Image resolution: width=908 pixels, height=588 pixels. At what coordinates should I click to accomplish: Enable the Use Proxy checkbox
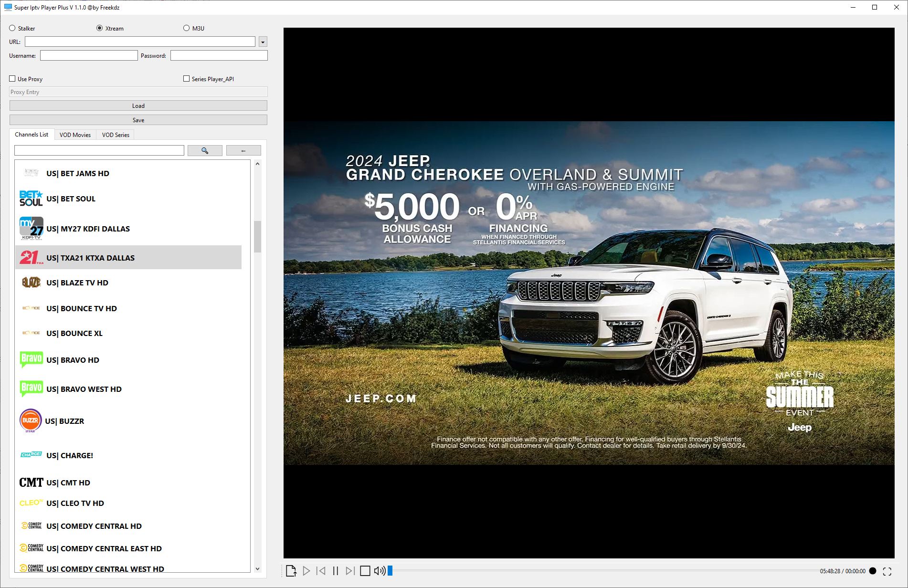[x=12, y=79]
